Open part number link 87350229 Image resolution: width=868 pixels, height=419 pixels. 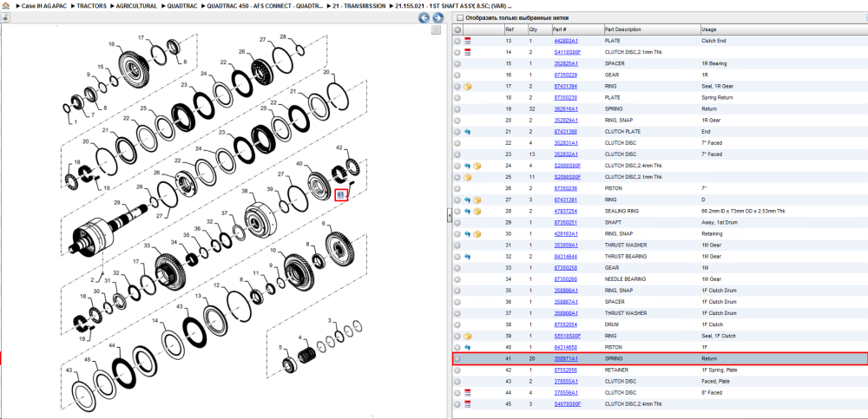point(565,75)
